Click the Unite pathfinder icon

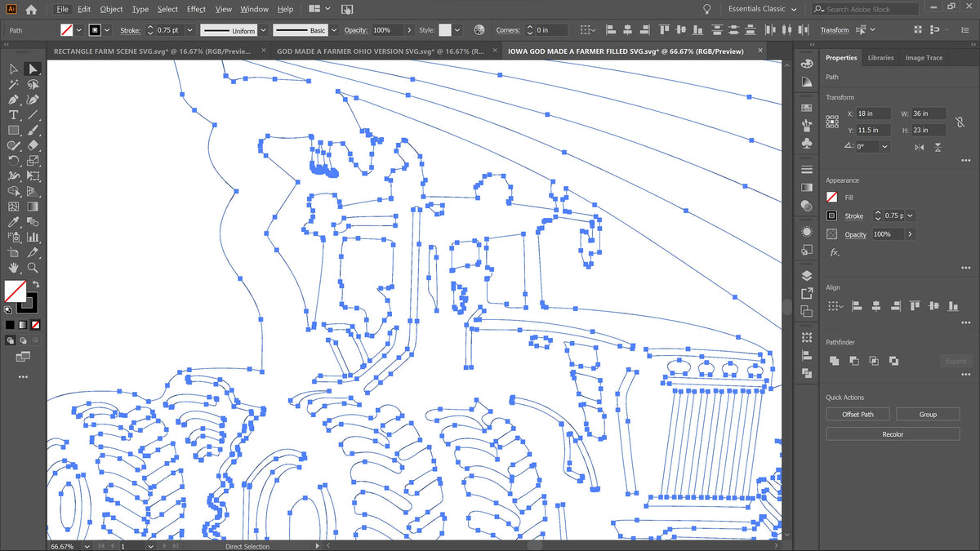coord(835,361)
